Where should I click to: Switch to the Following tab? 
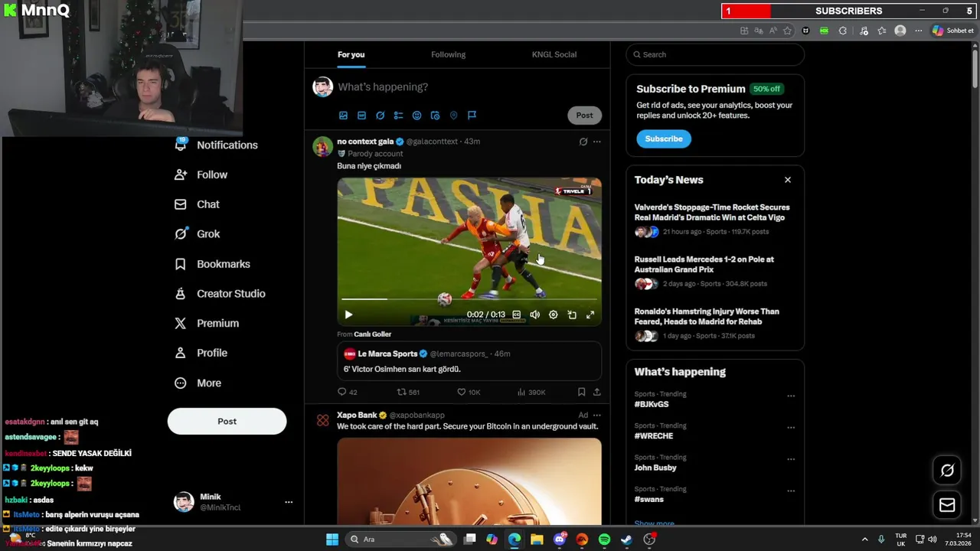click(448, 54)
